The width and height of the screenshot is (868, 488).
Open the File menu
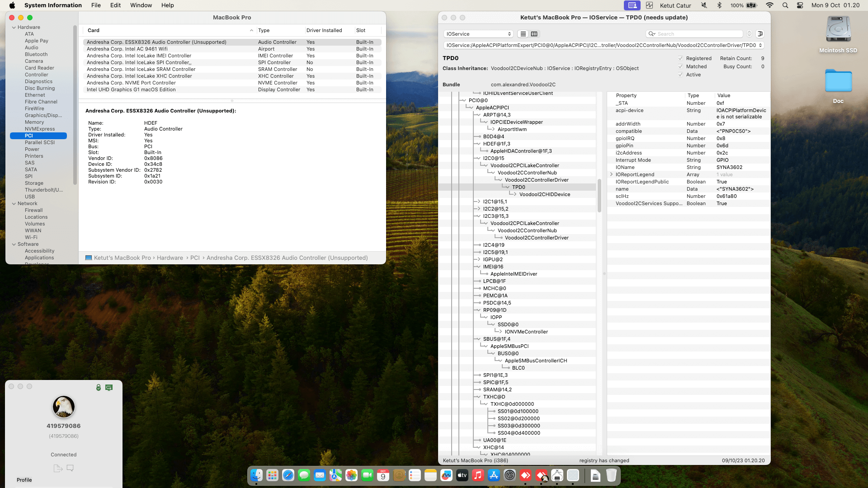tap(96, 5)
